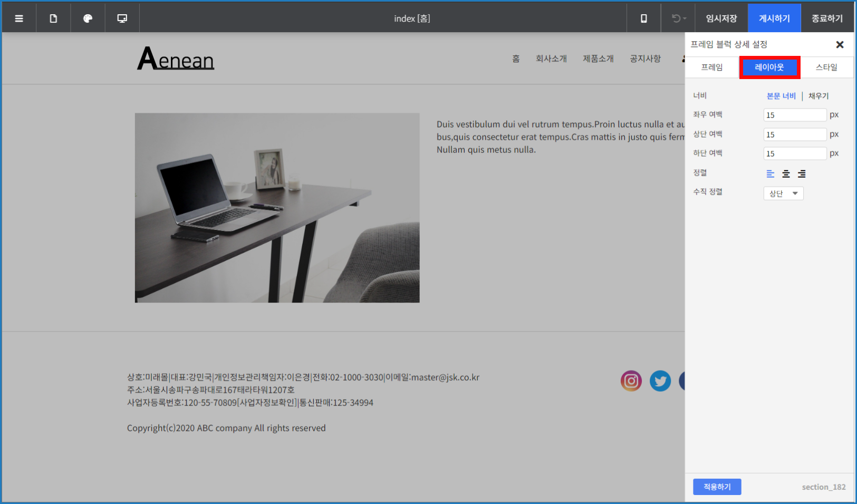This screenshot has height=504, width=857.
Task: Click the Twitter icon in the footer
Action: [660, 381]
